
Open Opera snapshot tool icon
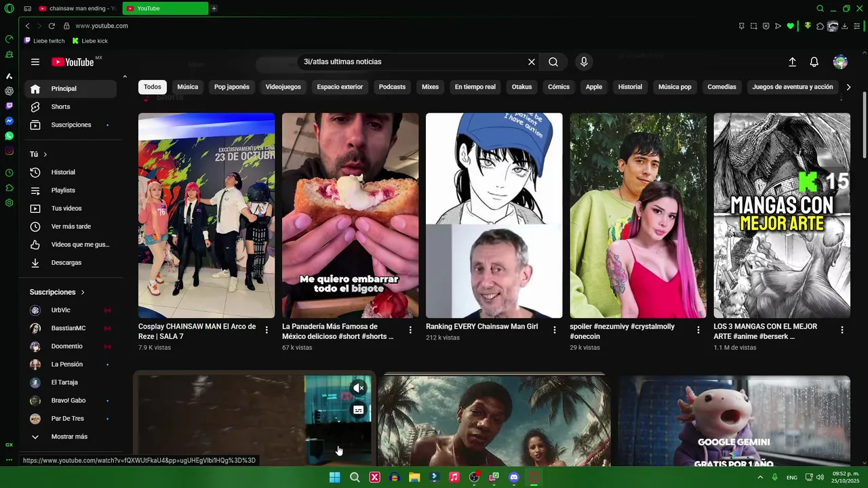click(753, 26)
